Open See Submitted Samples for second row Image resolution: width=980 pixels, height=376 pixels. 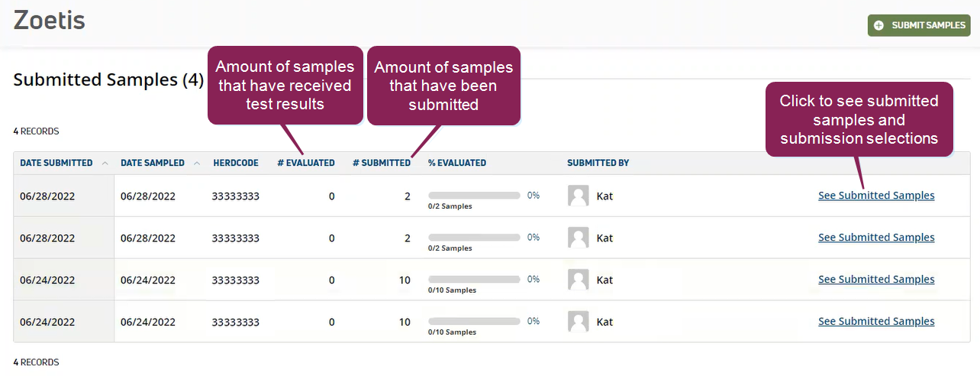point(876,238)
